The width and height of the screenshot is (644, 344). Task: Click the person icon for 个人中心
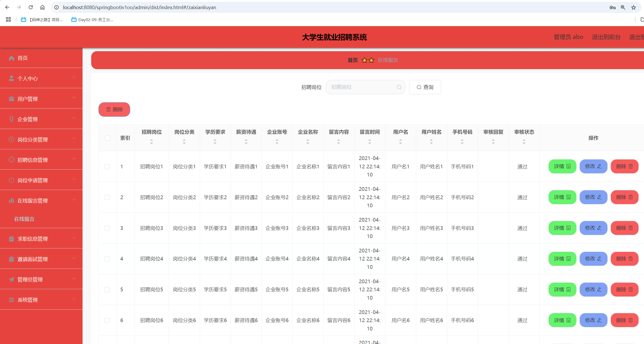click(11, 78)
